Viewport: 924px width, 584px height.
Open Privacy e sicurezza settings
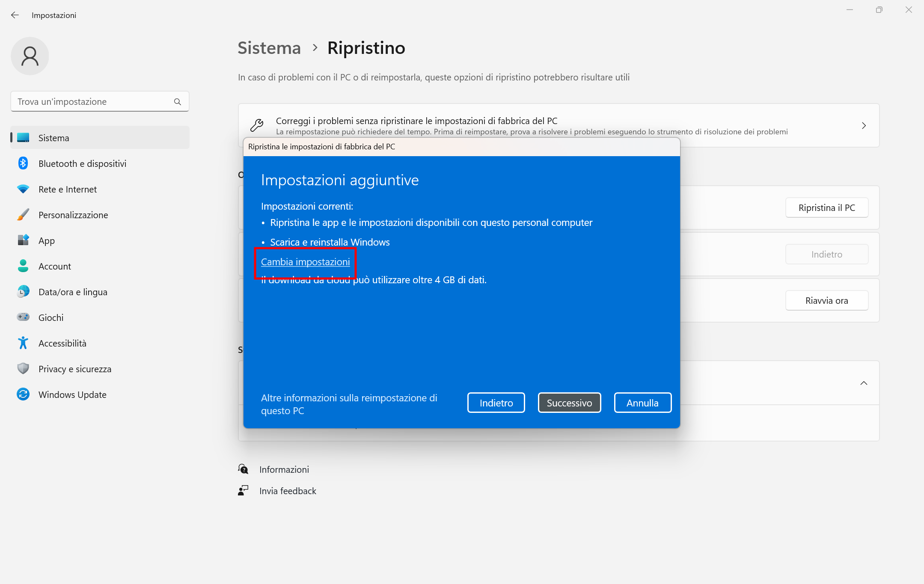coord(75,368)
